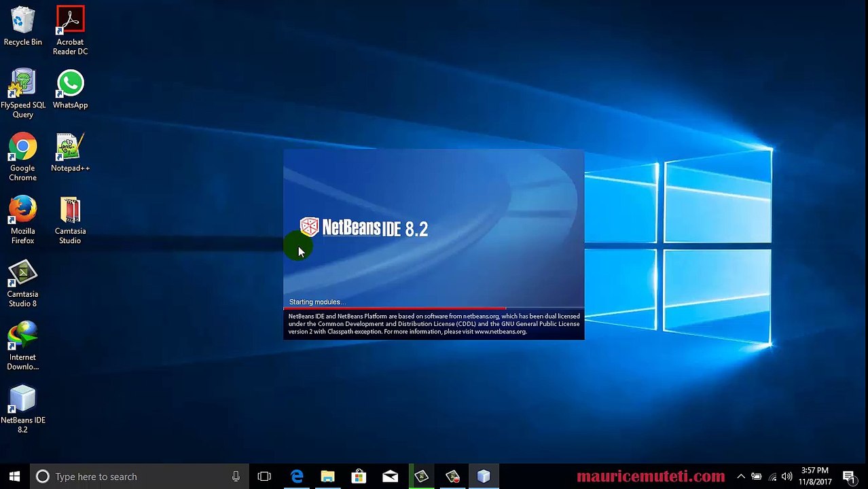This screenshot has width=868, height=489.
Task: Select the Camtasia Studio 8 shortcut
Action: click(x=22, y=283)
